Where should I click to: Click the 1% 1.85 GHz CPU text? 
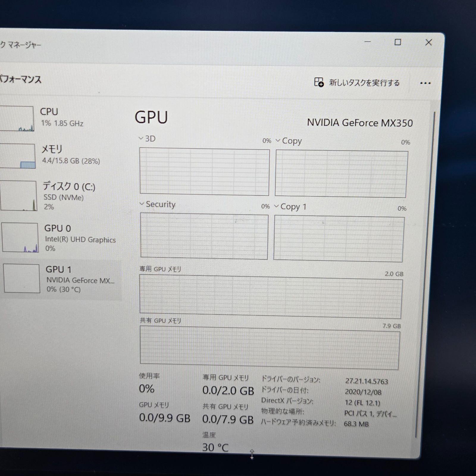pos(62,123)
